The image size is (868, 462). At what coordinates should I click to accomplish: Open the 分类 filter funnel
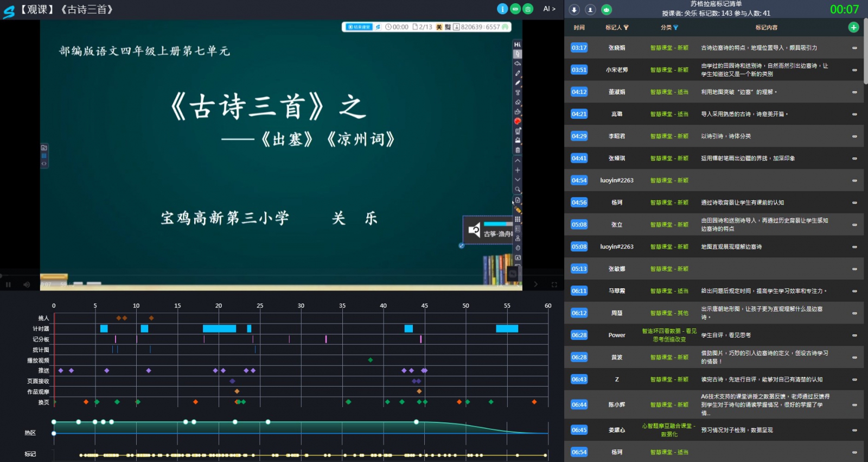[x=675, y=28]
